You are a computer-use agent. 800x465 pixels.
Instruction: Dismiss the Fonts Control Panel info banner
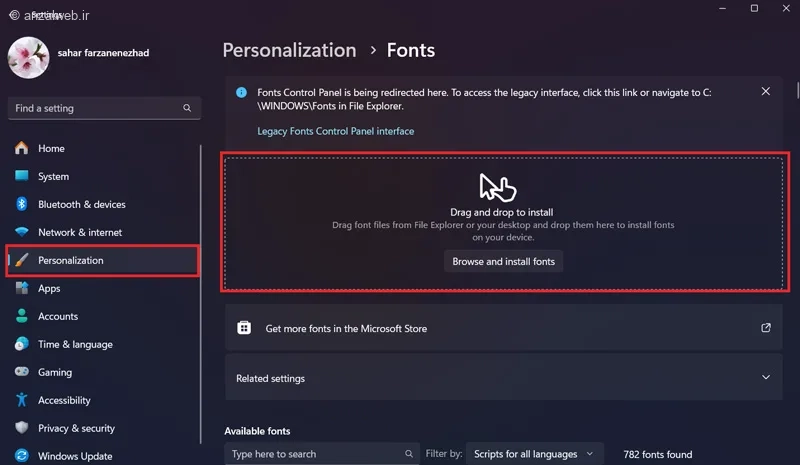pos(765,91)
